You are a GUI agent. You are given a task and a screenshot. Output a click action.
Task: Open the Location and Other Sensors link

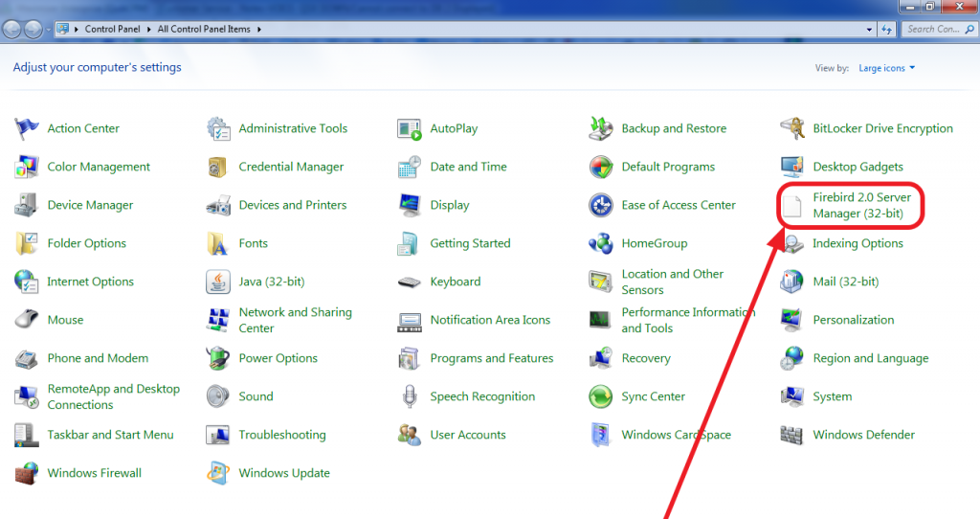(673, 282)
